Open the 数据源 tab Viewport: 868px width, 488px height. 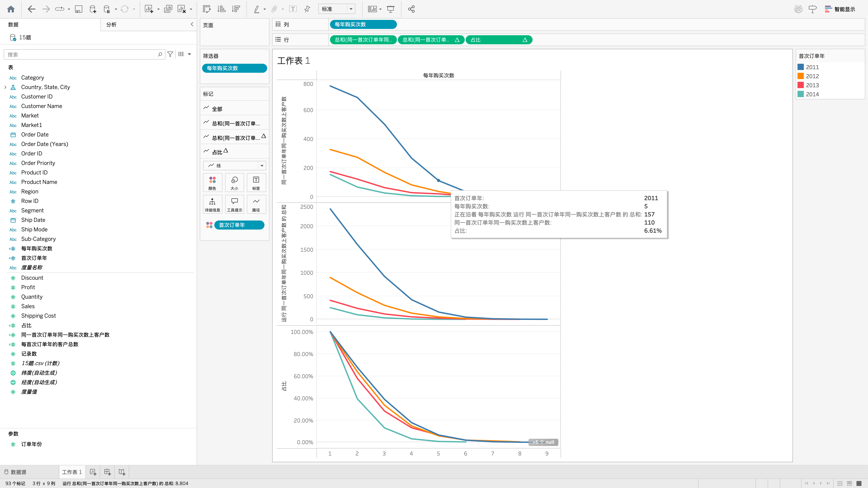(16, 472)
